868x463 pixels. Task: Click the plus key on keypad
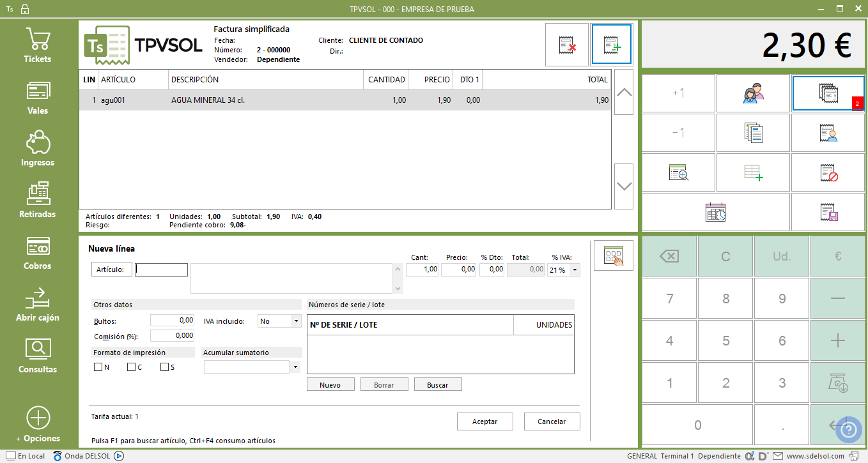click(838, 340)
